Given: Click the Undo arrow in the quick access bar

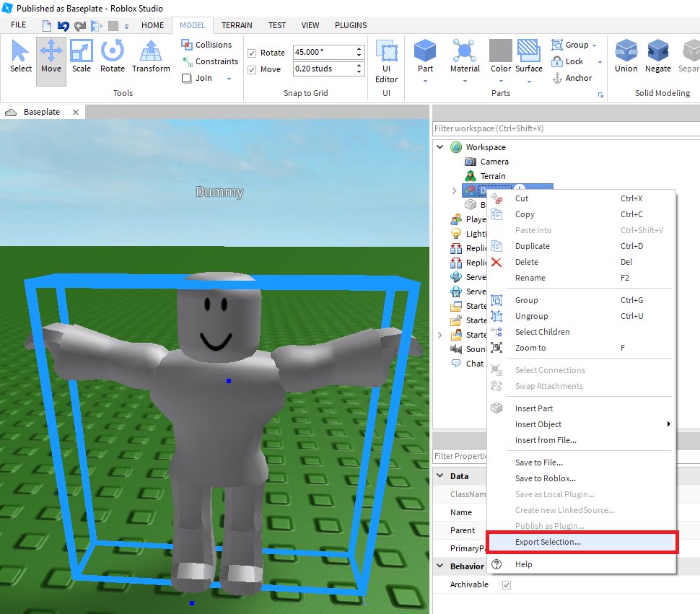Looking at the screenshot, I should (64, 26).
